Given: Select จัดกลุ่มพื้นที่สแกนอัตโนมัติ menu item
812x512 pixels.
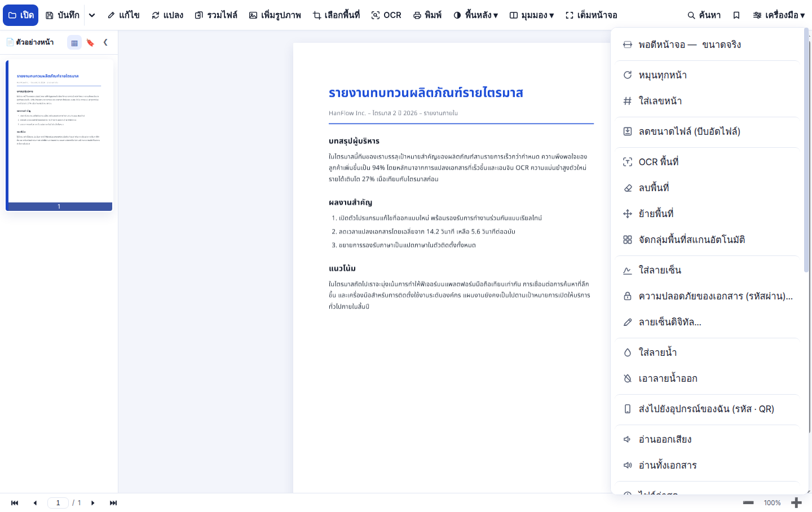Looking at the screenshot, I should [707, 240].
